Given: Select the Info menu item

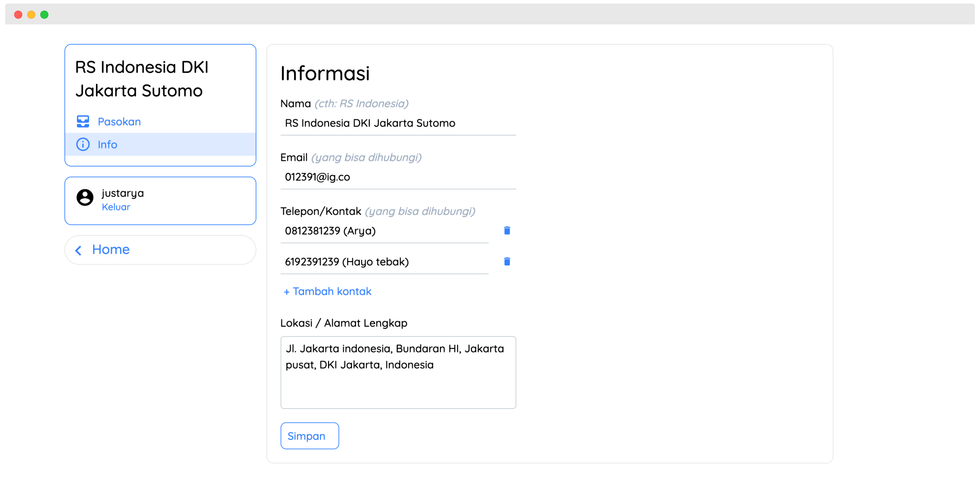Looking at the screenshot, I should (160, 144).
